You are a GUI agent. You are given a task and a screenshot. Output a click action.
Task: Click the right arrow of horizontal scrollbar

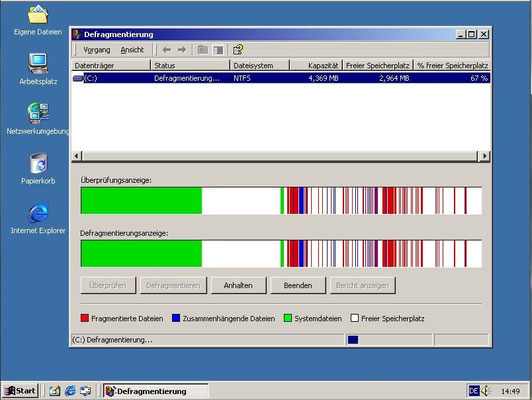(484, 156)
